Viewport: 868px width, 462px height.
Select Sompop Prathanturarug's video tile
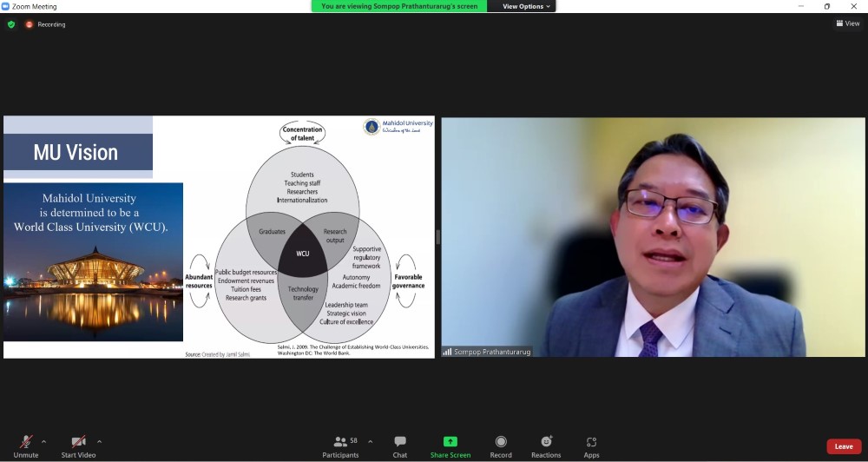[x=653, y=237]
